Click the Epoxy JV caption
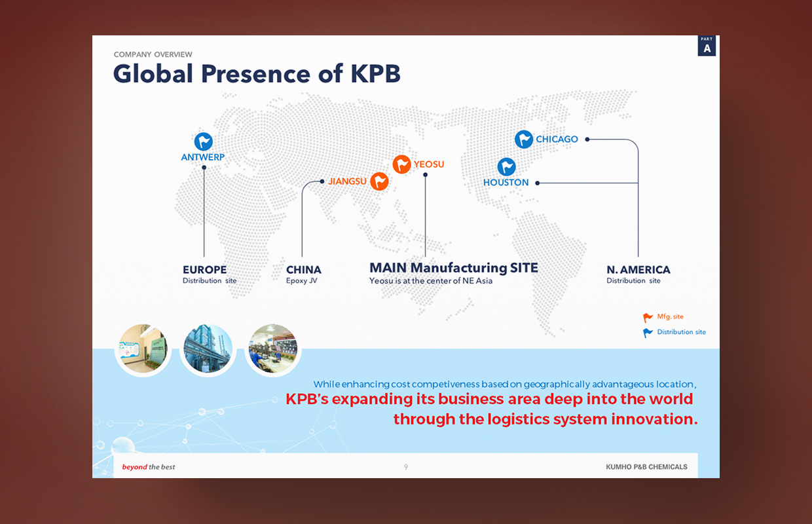The height and width of the screenshot is (524, 812). 302,281
